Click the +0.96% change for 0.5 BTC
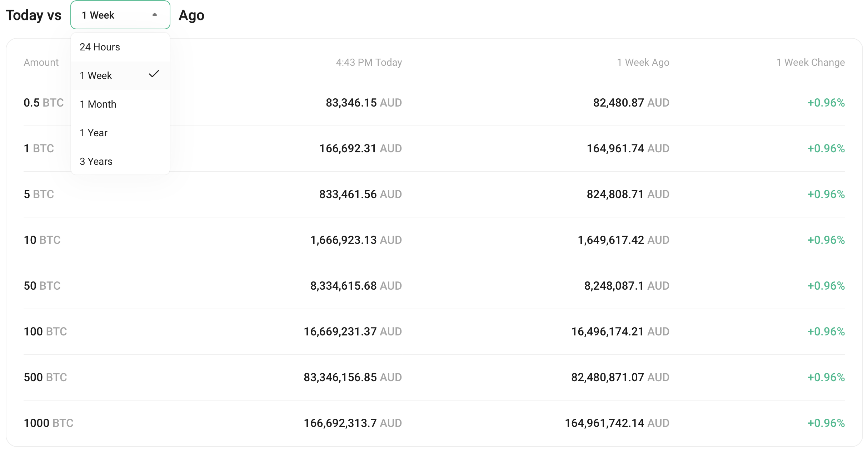Screen dimensions: 868x452 click(826, 103)
